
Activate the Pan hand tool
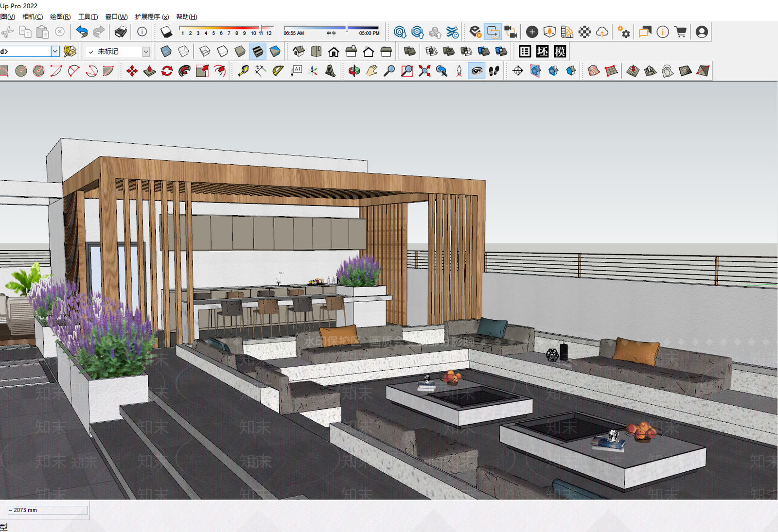pyautogui.click(x=371, y=71)
